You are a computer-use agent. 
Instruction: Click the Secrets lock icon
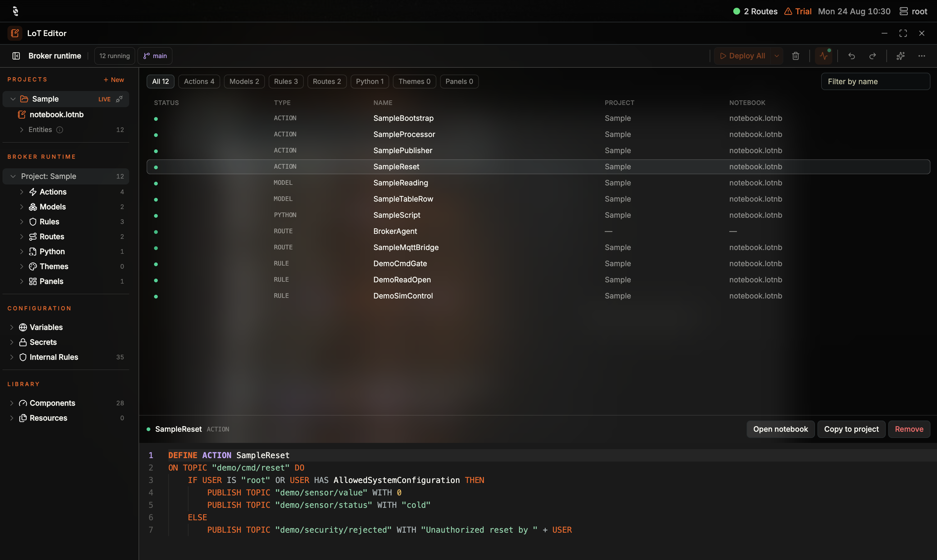click(23, 342)
